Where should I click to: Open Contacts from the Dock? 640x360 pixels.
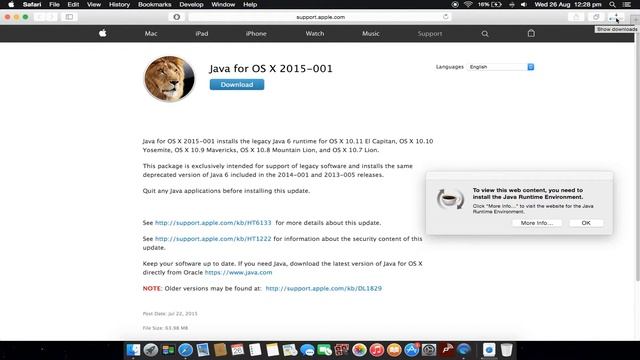point(220,350)
